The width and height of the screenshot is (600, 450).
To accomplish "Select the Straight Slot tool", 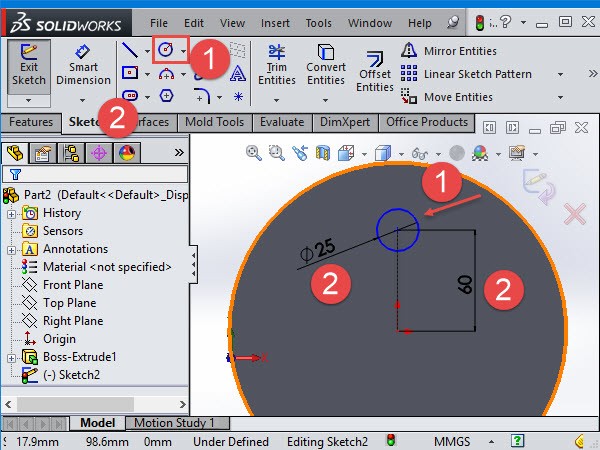I will click(130, 96).
